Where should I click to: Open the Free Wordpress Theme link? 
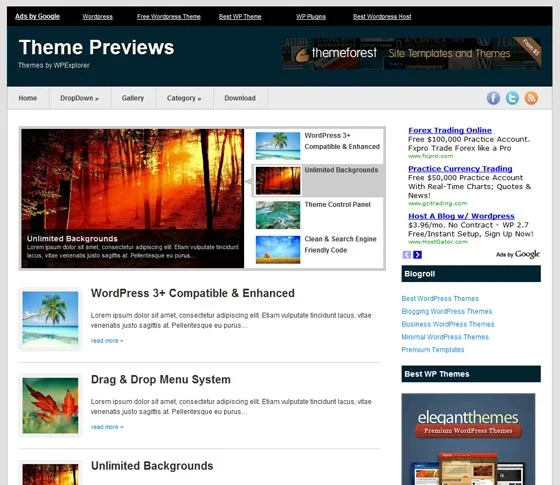point(169,16)
